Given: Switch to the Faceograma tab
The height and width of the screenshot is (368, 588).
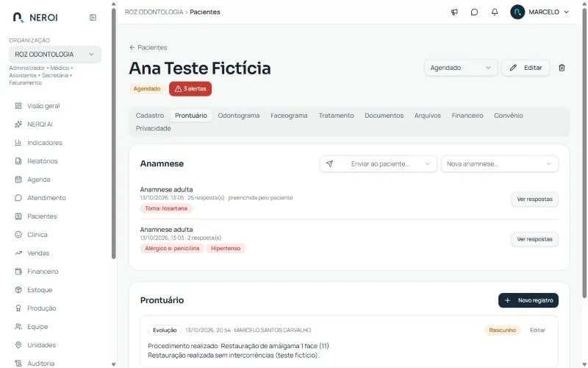Looking at the screenshot, I should tap(289, 116).
